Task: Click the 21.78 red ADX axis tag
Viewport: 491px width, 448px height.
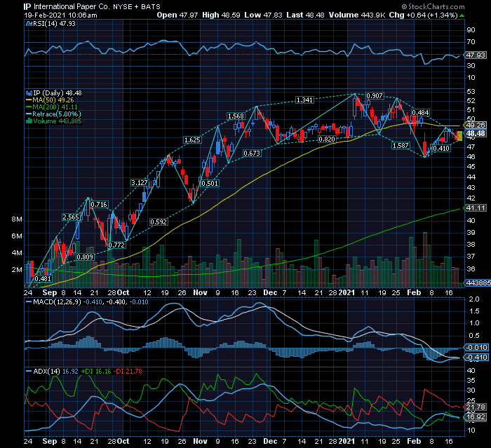Action: click(476, 407)
